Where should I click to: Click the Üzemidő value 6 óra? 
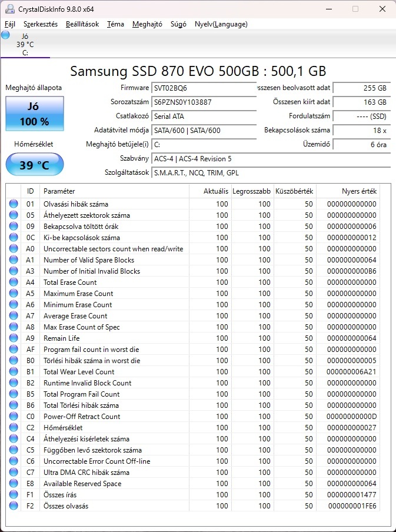pyautogui.click(x=362, y=145)
